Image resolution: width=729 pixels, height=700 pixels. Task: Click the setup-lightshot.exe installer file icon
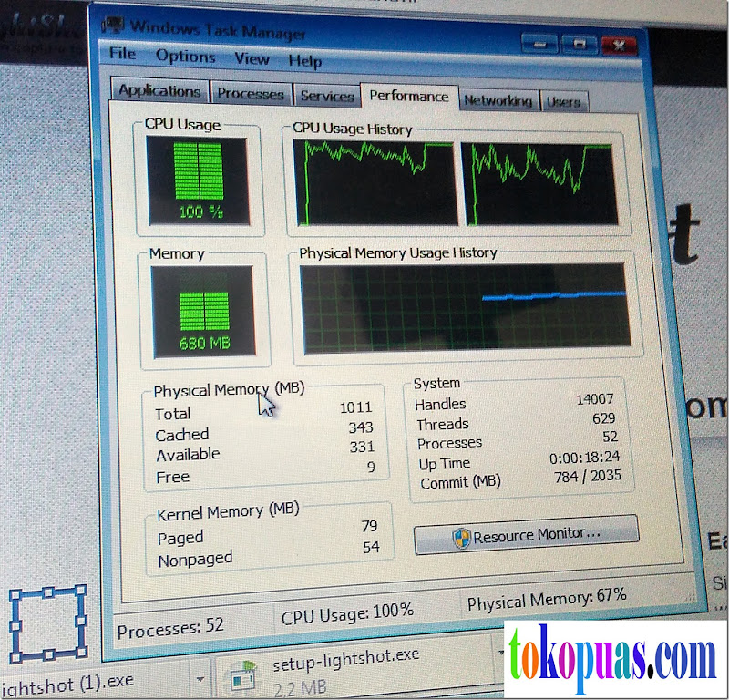click(x=243, y=676)
